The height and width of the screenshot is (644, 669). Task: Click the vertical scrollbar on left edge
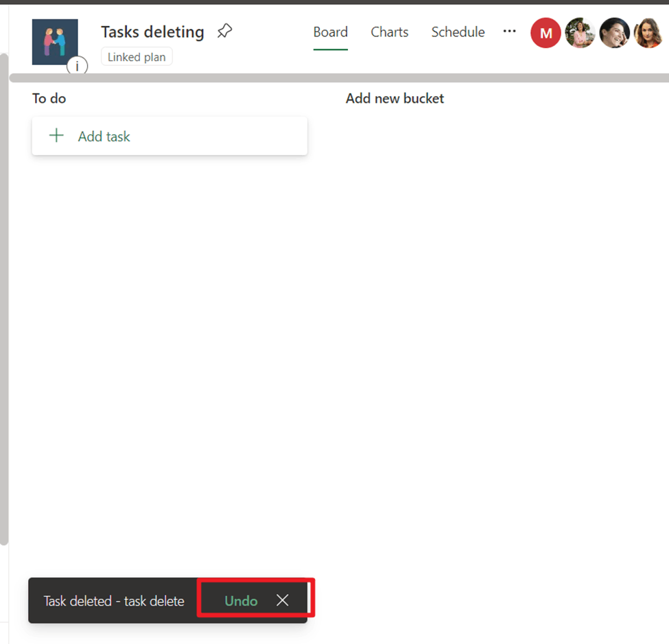(x=4, y=298)
